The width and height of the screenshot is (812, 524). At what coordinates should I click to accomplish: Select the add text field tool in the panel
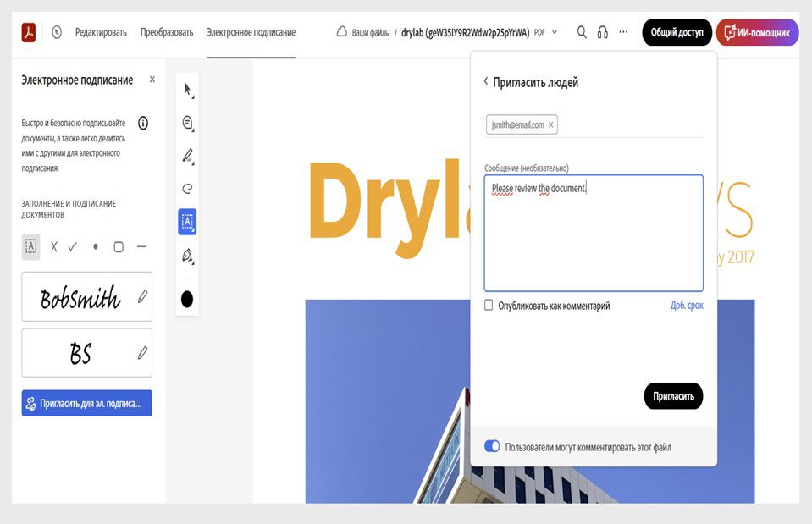point(31,246)
